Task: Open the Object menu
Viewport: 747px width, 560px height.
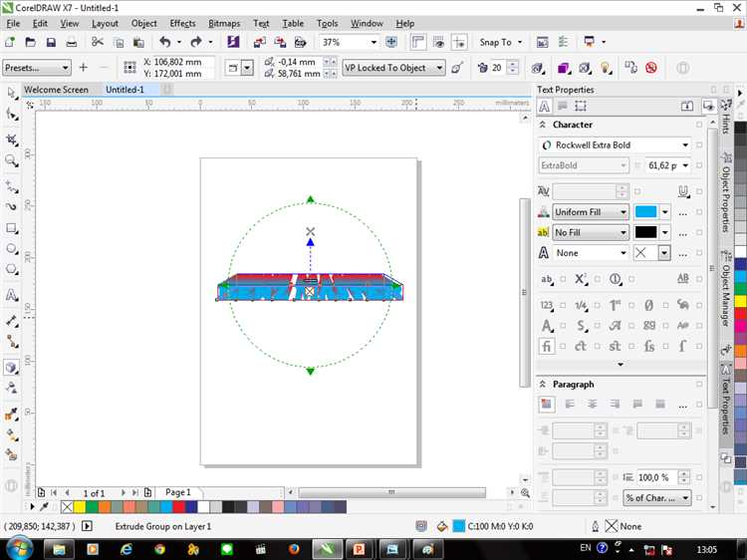Action: tap(143, 23)
